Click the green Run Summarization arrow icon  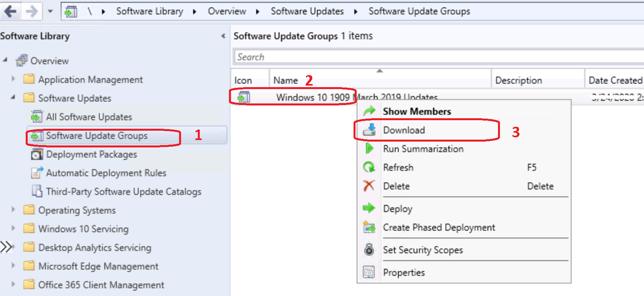point(369,149)
